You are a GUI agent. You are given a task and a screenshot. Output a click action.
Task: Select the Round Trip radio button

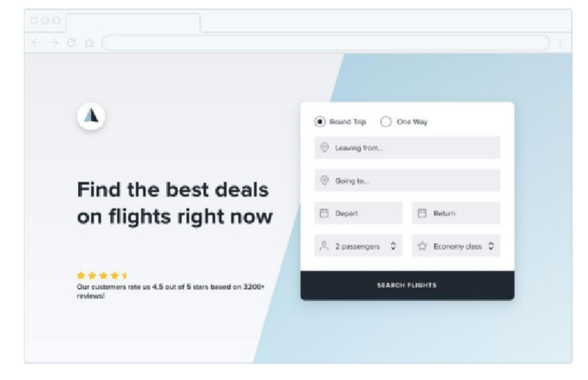(319, 121)
